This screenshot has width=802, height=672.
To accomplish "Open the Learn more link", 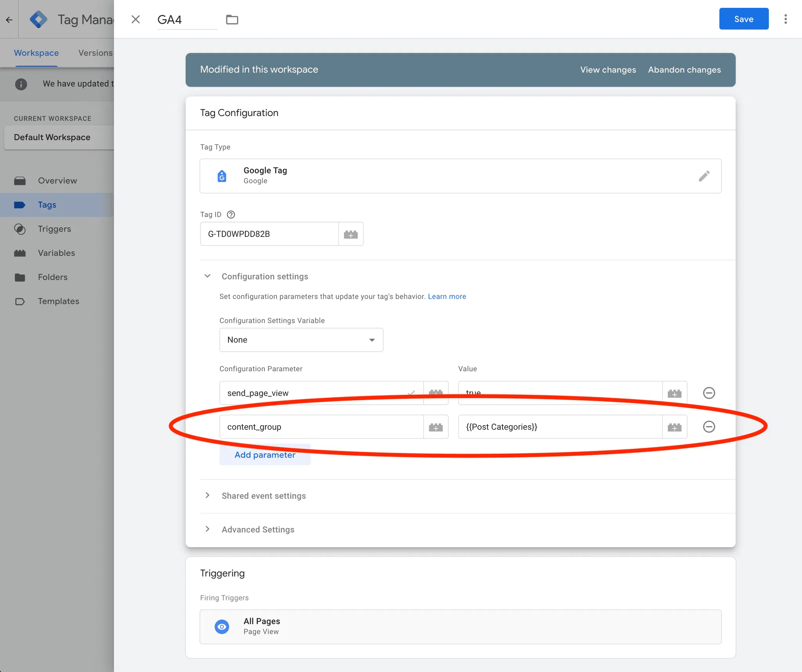I will pos(447,296).
